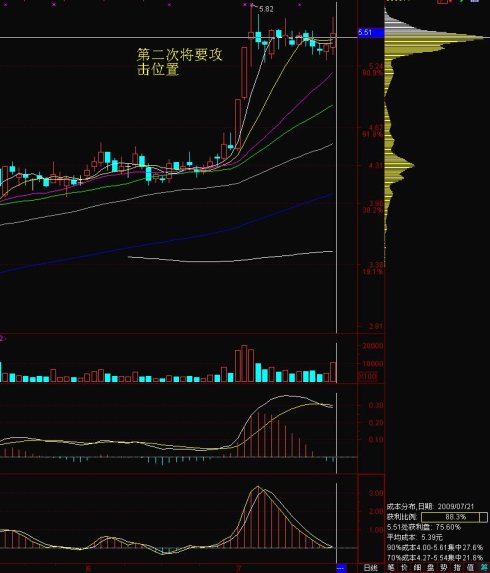Click the 0.10 MACD axis label

pyautogui.click(x=376, y=440)
